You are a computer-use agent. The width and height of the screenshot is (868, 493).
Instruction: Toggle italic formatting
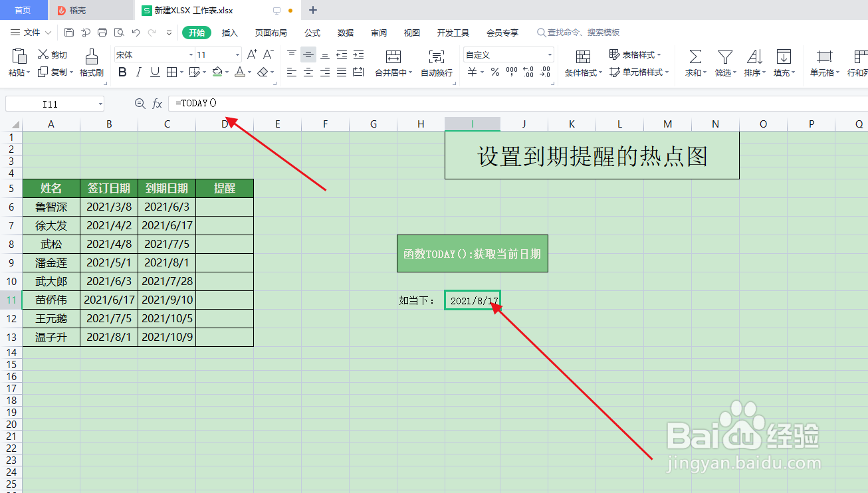pos(138,72)
